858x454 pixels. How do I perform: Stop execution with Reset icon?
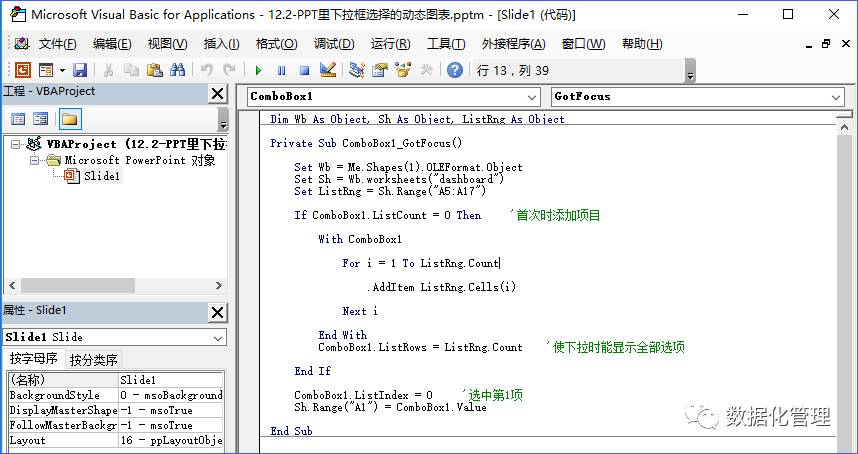click(305, 70)
